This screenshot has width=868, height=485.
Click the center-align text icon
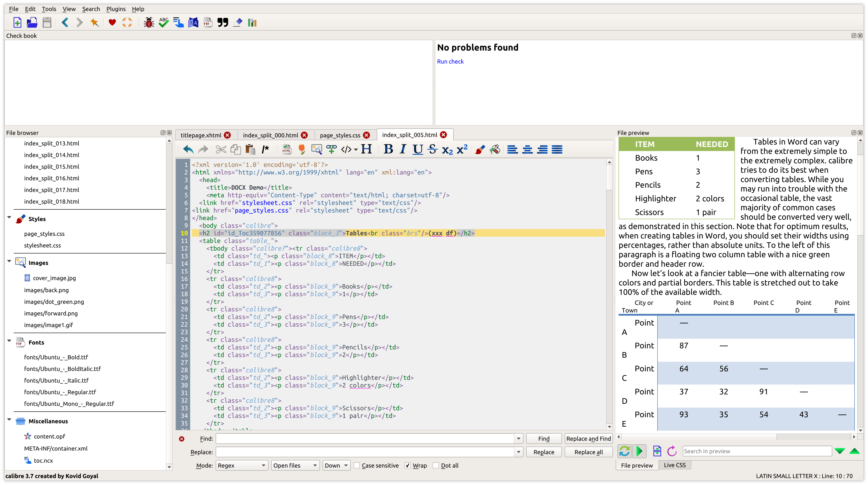coord(527,149)
